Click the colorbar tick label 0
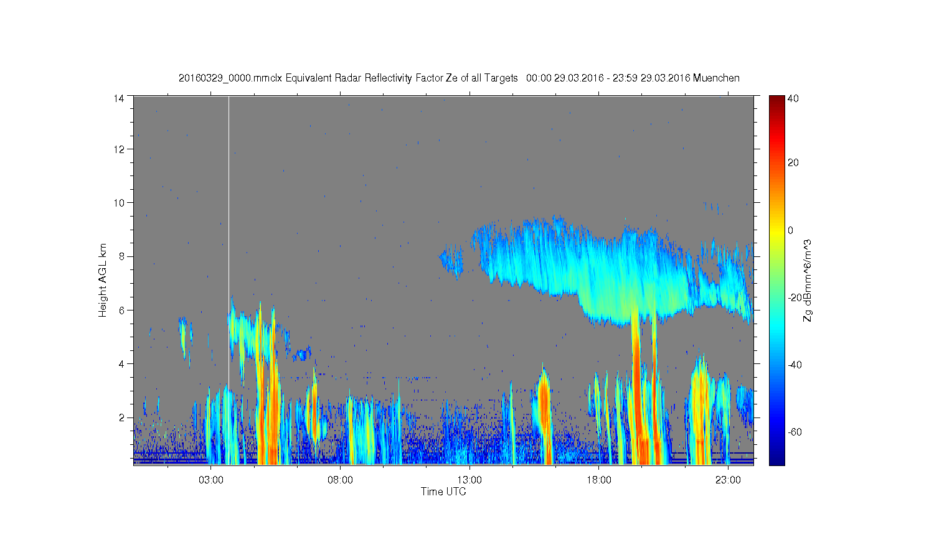The width and height of the screenshot is (934, 560). [x=791, y=230]
